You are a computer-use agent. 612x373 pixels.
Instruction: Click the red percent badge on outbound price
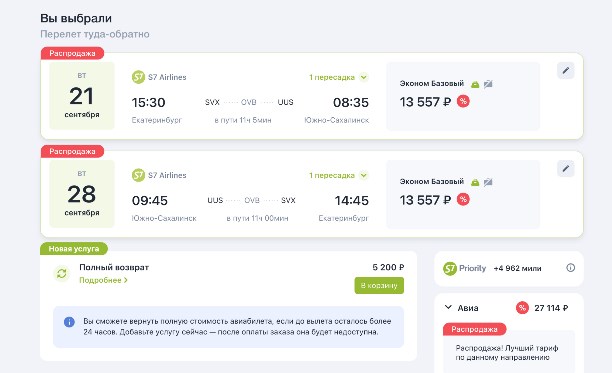tap(463, 101)
